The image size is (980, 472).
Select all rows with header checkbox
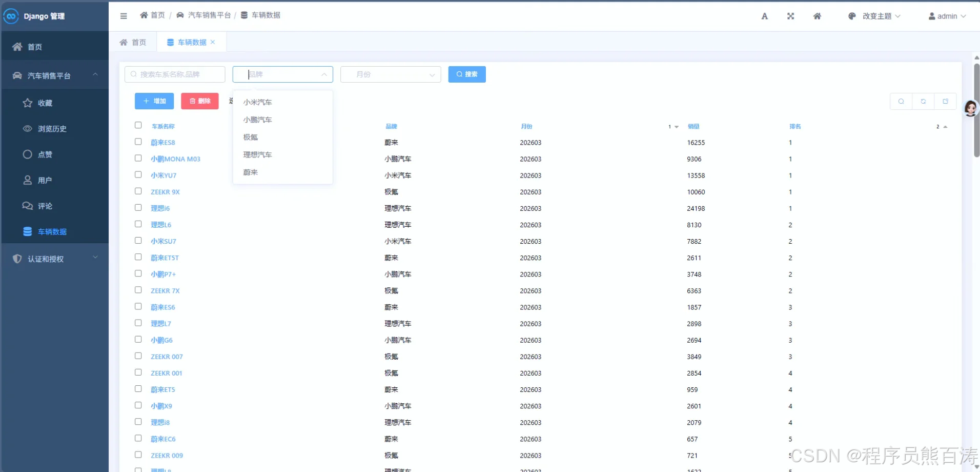[138, 125]
